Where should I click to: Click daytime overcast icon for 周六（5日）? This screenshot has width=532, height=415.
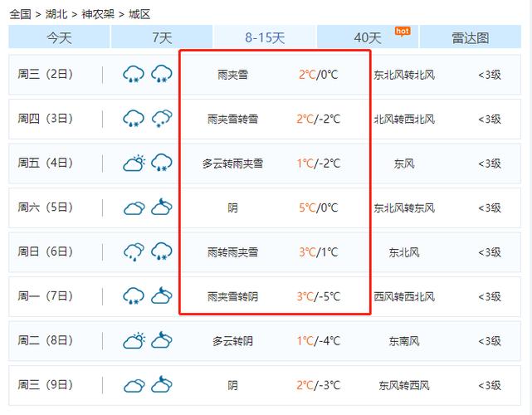[134, 207]
